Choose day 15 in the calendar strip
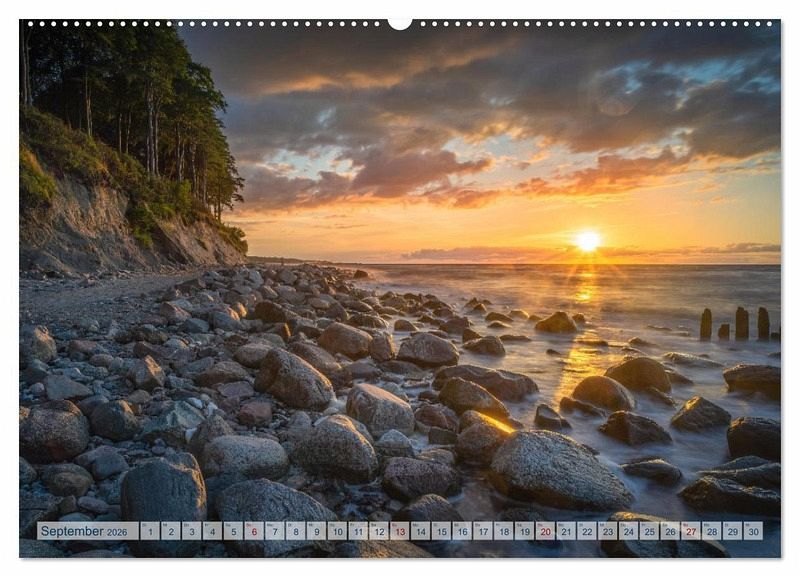Screen dimensions: 800x577 pos(441,531)
